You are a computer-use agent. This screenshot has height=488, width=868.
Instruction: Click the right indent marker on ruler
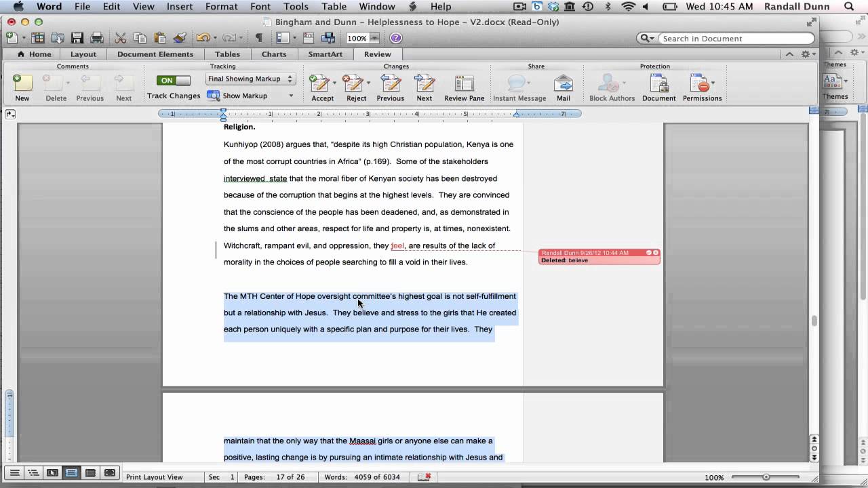coord(516,115)
